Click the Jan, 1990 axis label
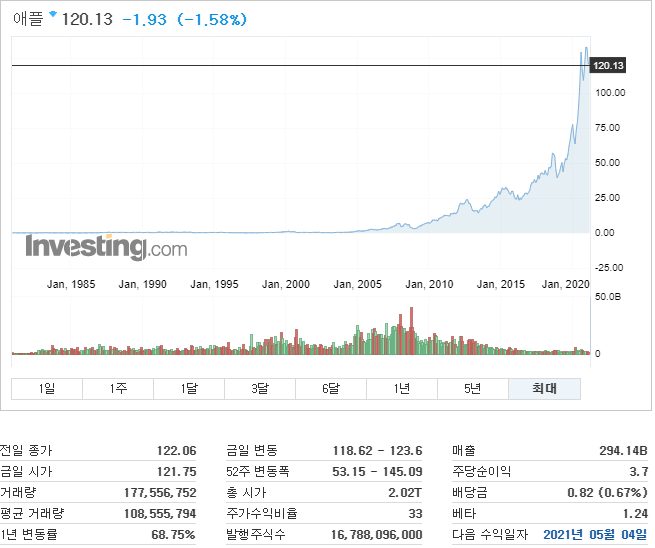Image resolution: width=655 pixels, height=548 pixels. pyautogui.click(x=142, y=284)
